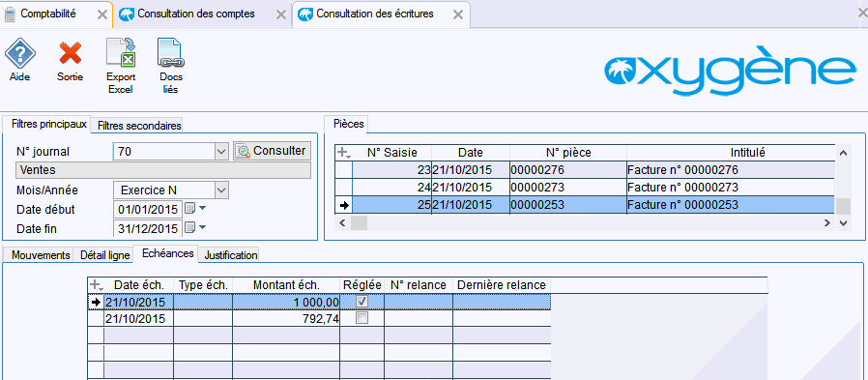
Task: Sort by the Intitulé column header
Action: 730,153
